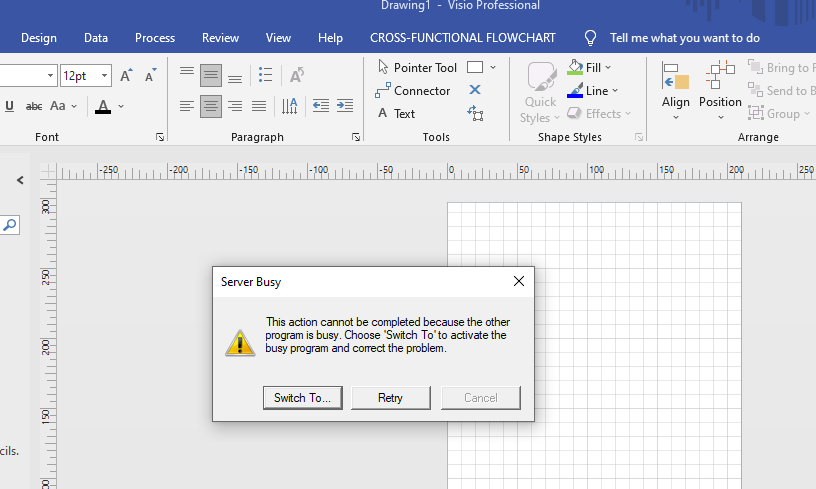
Task: Open the Position dropdown
Action: (x=720, y=91)
